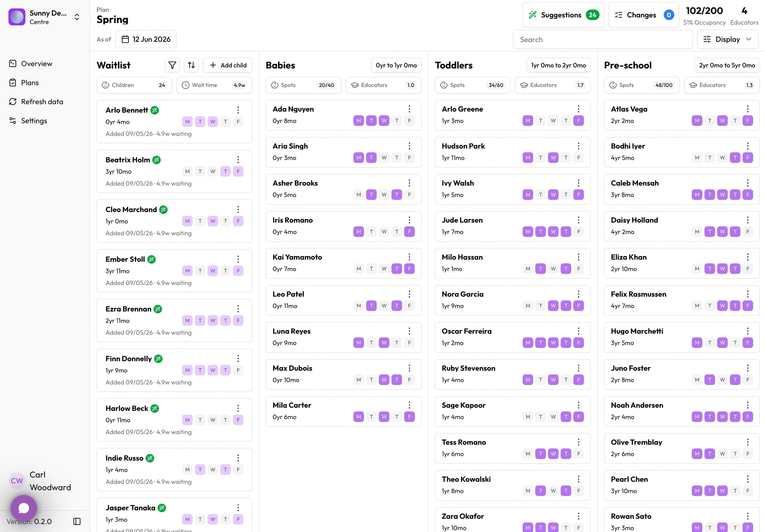Screen dimensions: 765x532
Task: Toggle Monday for Ada Nguyen
Action: point(358,121)
